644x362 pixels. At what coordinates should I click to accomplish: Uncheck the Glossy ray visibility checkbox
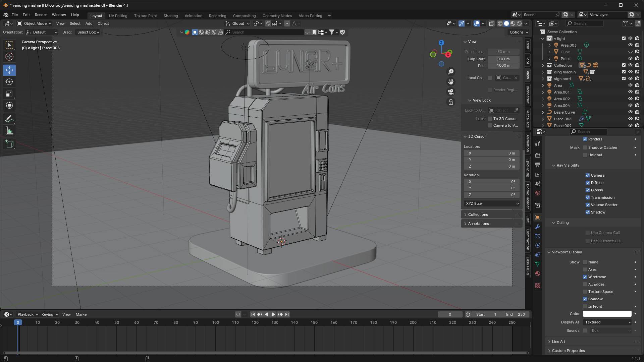point(588,190)
